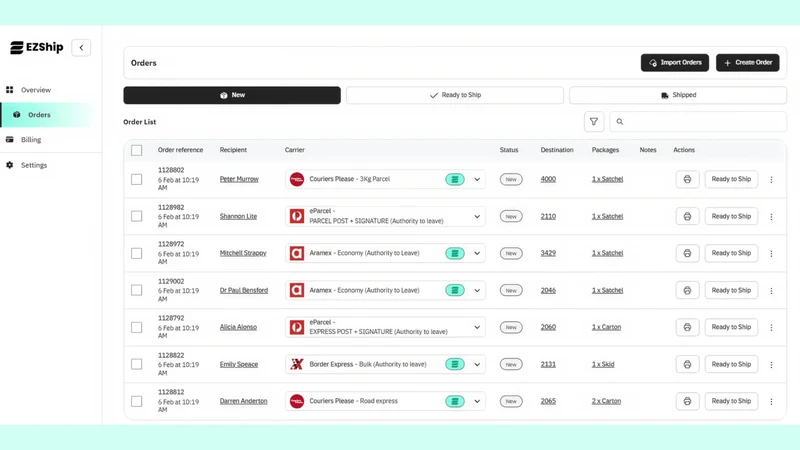Select the checkbox for order 1128792
This screenshot has width=800, height=450.
137,328
